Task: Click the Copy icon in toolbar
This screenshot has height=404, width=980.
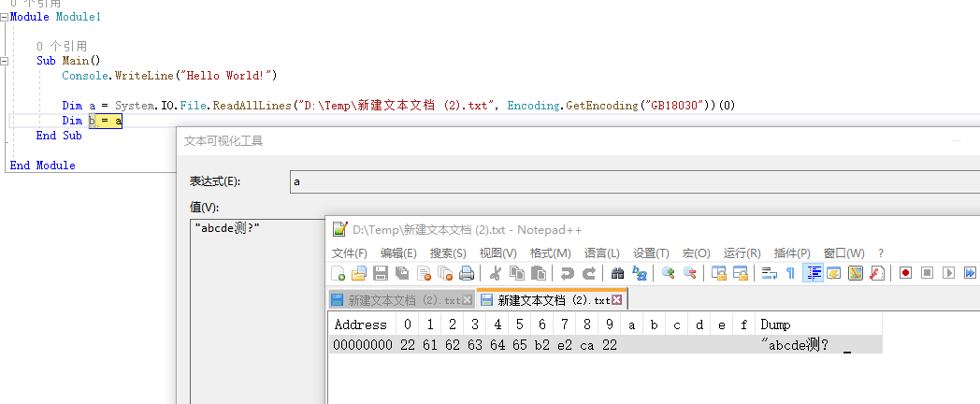Action: [x=517, y=273]
